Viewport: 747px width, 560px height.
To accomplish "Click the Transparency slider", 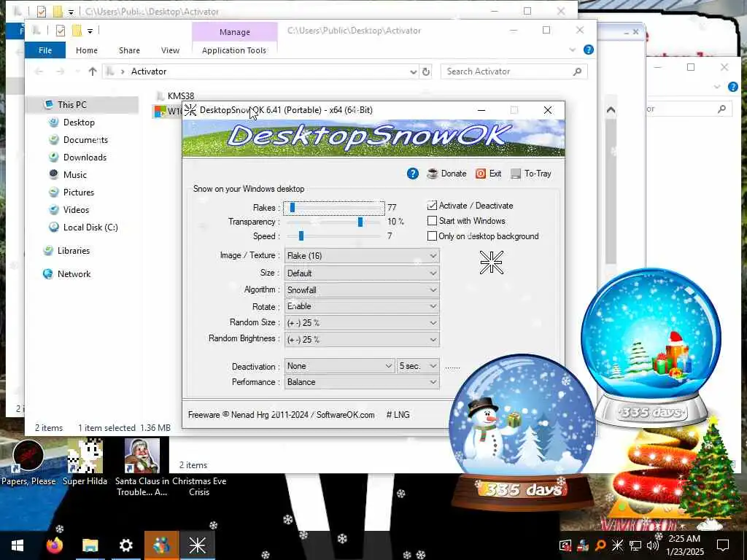I will (334, 222).
